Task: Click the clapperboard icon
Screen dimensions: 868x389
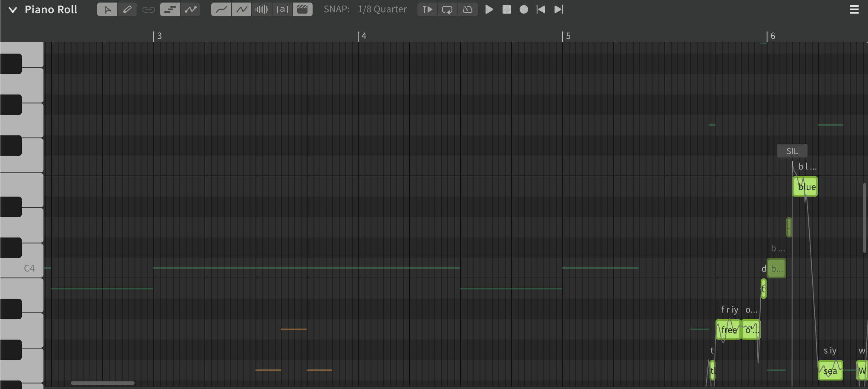Action: coord(302,9)
